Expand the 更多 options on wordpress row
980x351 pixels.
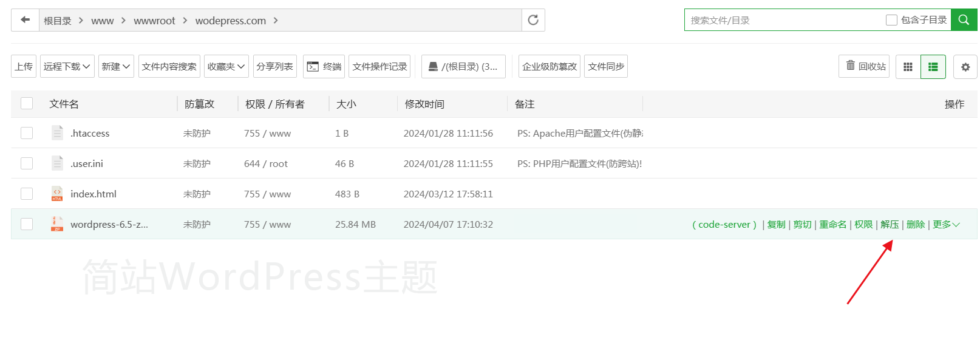[x=945, y=225]
